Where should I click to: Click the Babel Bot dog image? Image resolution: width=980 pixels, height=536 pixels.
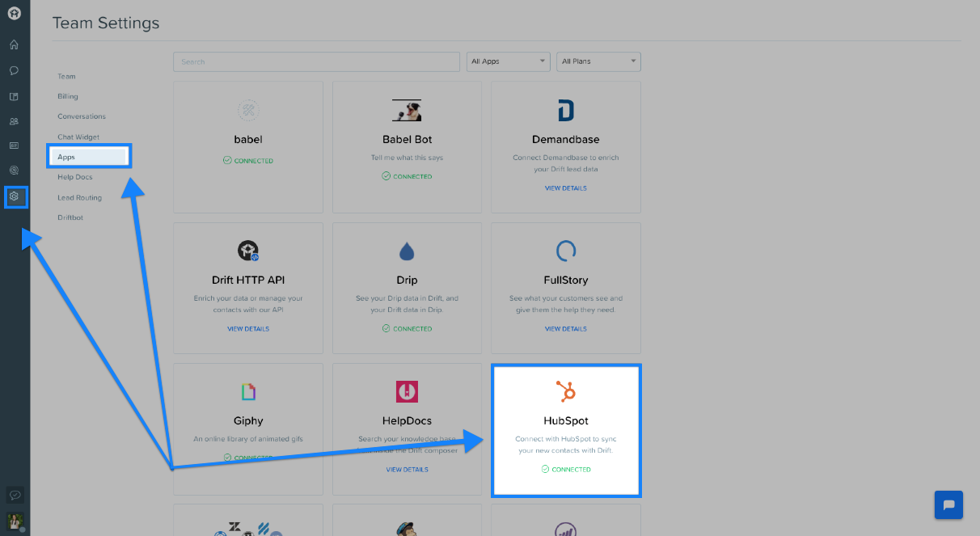(x=407, y=110)
